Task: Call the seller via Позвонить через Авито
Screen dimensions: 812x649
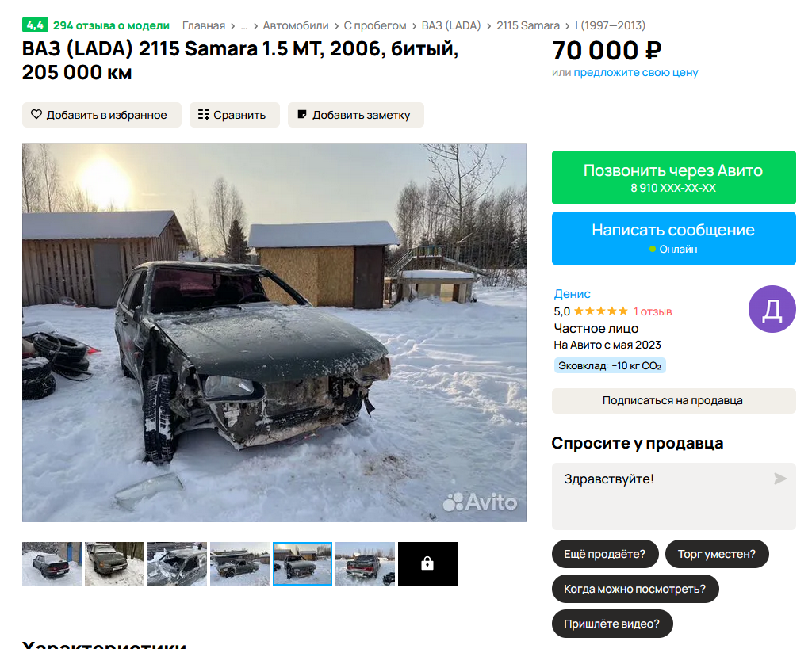Action: pyautogui.click(x=674, y=178)
